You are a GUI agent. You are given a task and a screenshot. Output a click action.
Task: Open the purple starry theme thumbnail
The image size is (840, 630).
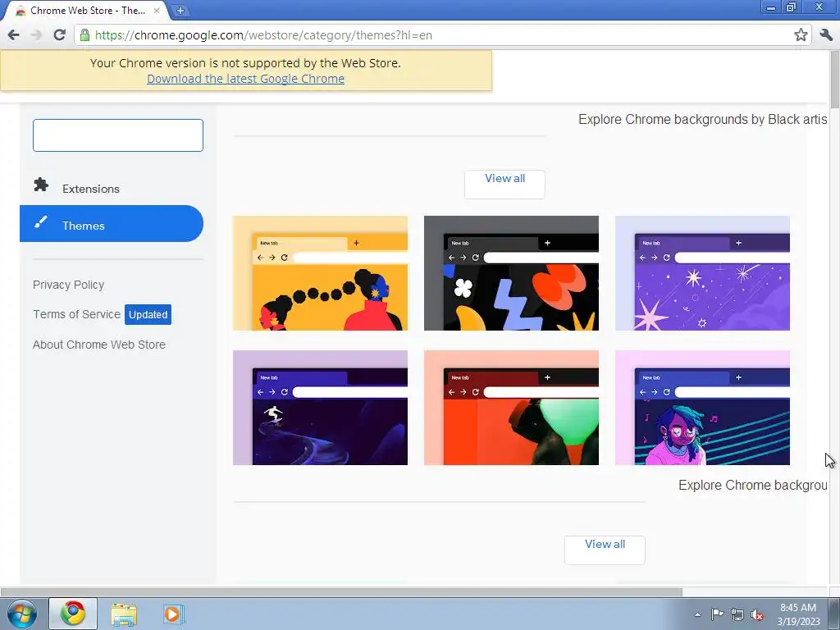click(702, 273)
